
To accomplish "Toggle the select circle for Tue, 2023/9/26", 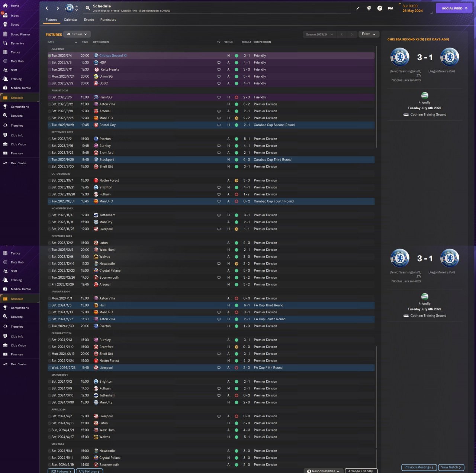I will click(49, 160).
